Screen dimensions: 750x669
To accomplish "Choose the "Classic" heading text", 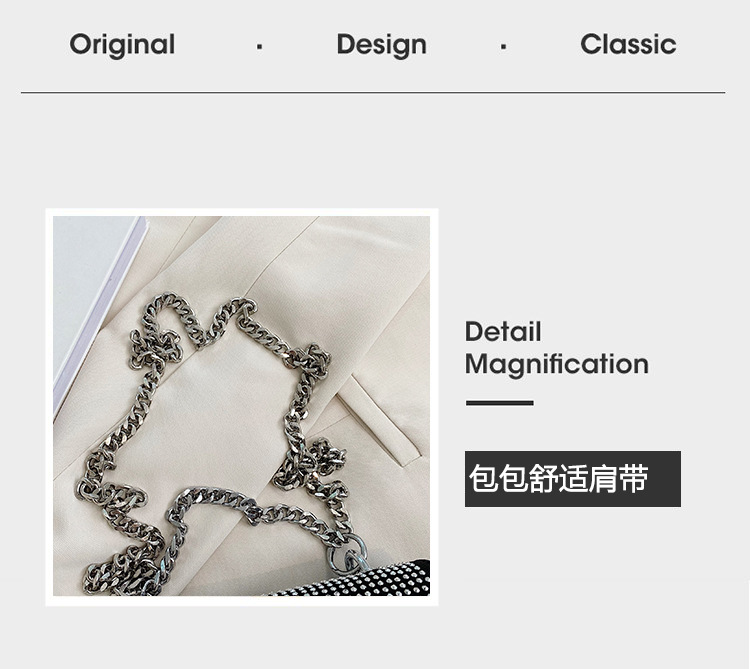I will click(x=628, y=44).
